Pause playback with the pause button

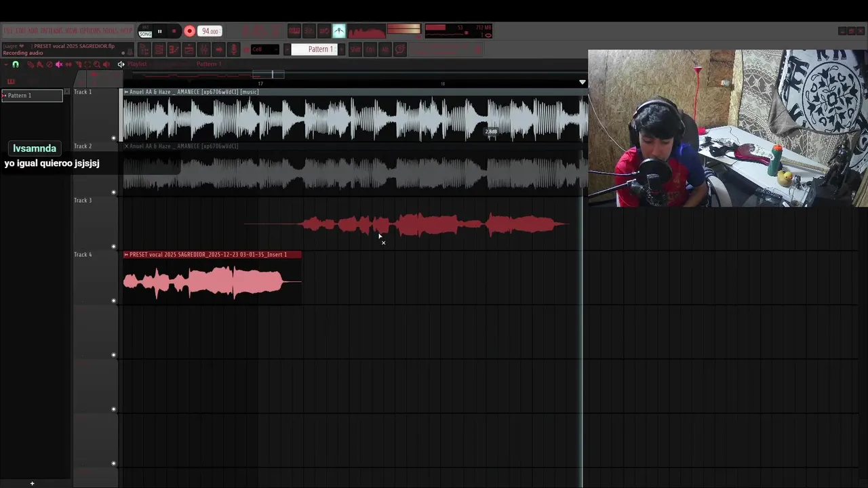pyautogui.click(x=159, y=31)
